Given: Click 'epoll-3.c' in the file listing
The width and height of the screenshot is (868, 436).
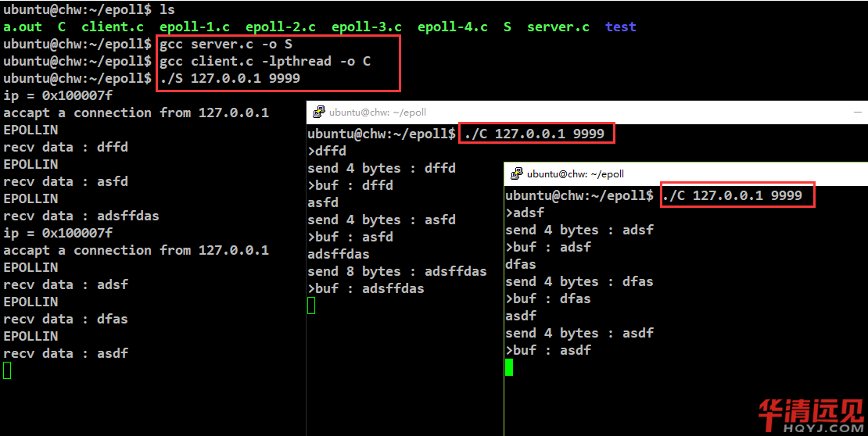Looking at the screenshot, I should coord(366,27).
